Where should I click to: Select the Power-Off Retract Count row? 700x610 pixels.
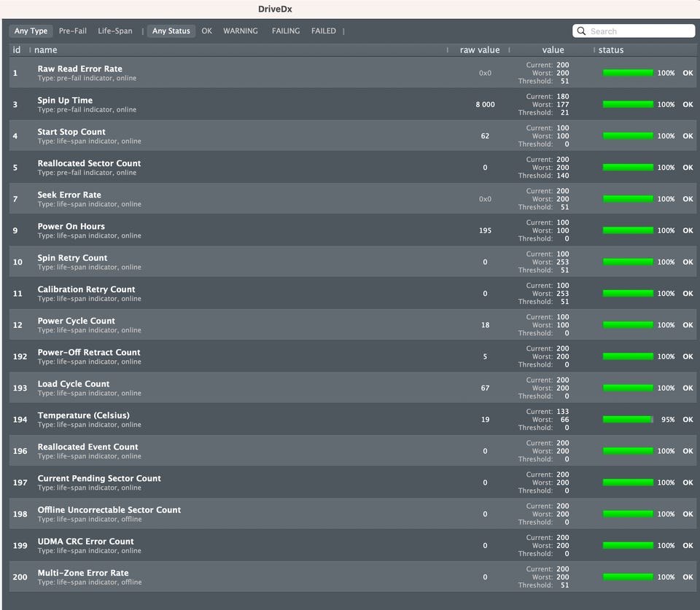pos(351,356)
